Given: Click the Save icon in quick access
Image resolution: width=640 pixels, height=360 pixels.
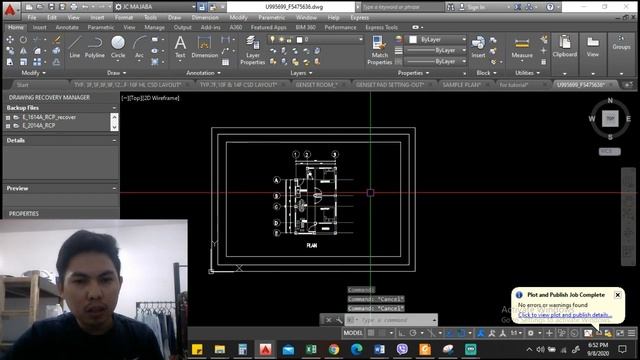Looking at the screenshot, I should click(x=51, y=7).
